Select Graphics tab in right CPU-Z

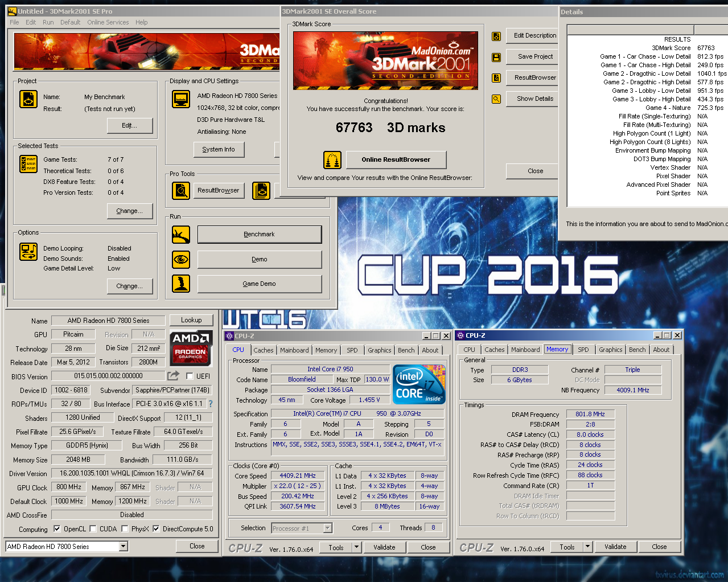pos(611,350)
